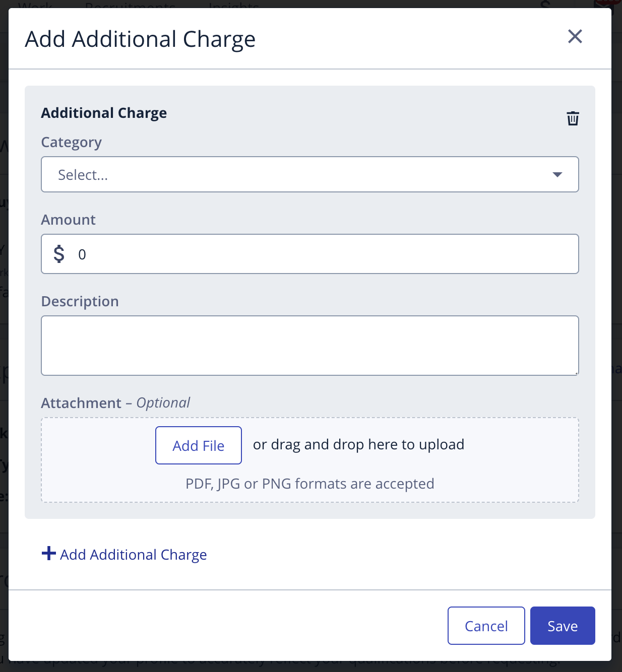Click Add File to attach a document
The height and width of the screenshot is (672, 622).
coord(198,445)
